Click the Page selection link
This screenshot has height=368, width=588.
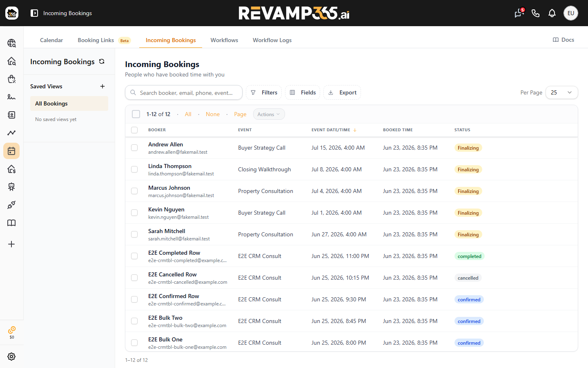pyautogui.click(x=240, y=114)
